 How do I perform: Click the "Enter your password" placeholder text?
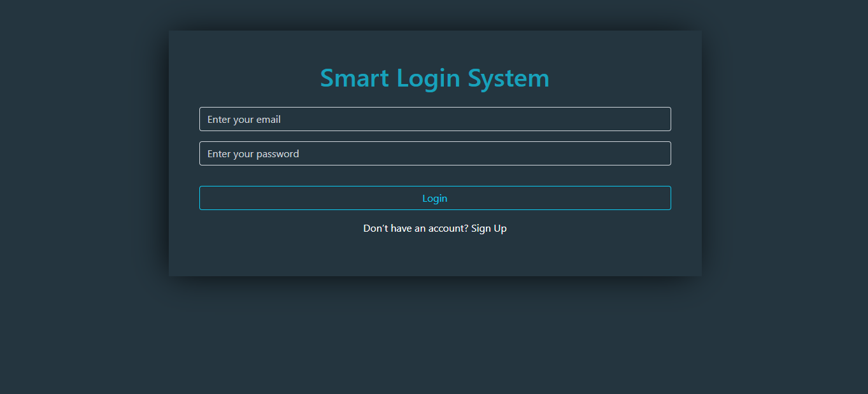(253, 154)
